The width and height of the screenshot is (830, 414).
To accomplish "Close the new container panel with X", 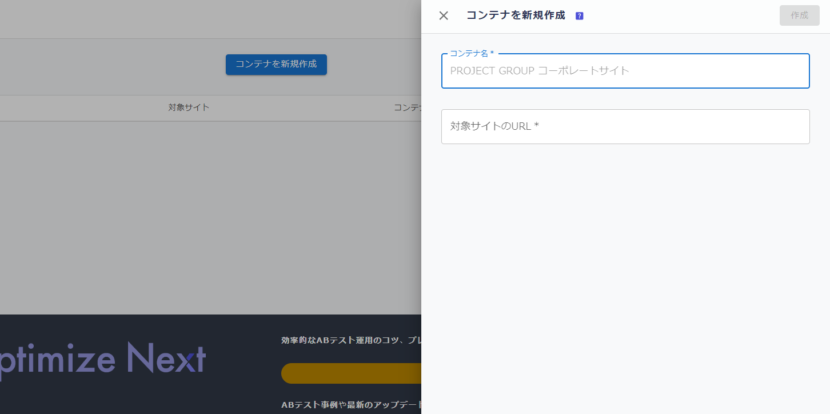I will (x=444, y=16).
